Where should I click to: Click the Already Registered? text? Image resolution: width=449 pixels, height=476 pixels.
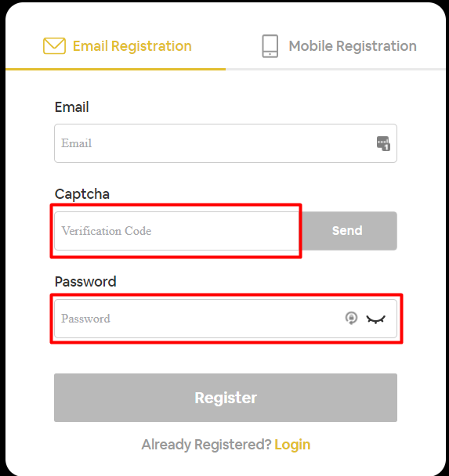click(x=206, y=445)
